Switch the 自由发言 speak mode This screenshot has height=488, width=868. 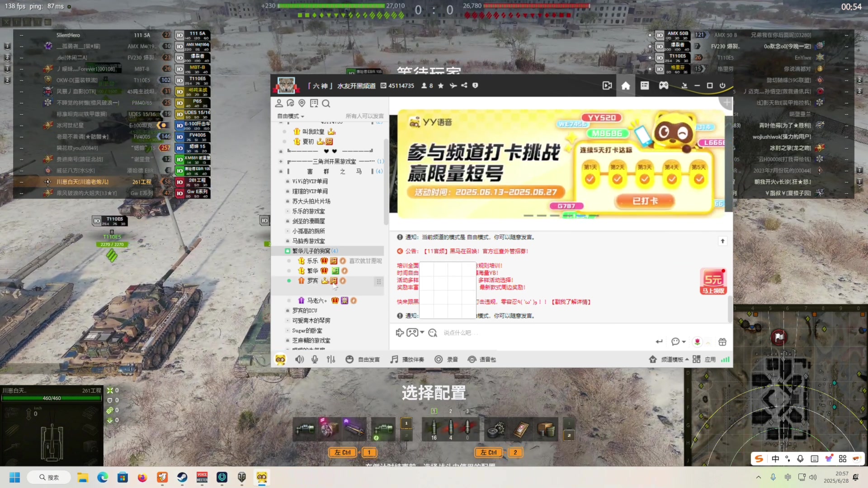(x=363, y=360)
